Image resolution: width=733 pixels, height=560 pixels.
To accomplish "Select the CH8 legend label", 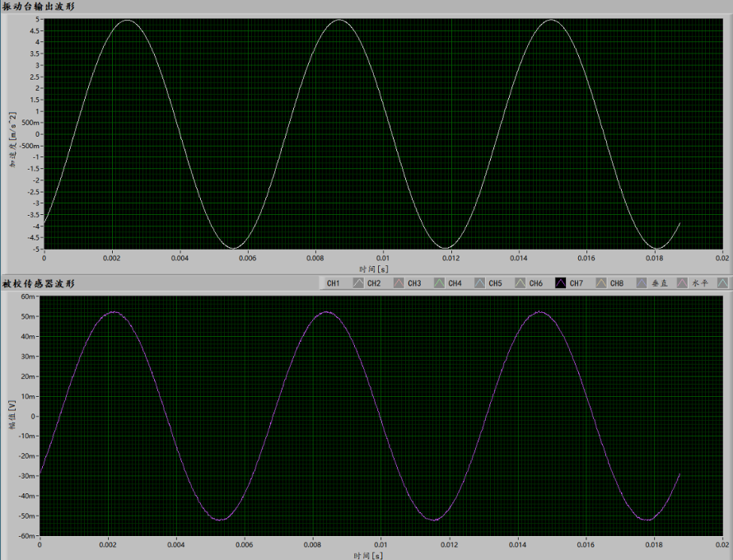I will tap(617, 283).
